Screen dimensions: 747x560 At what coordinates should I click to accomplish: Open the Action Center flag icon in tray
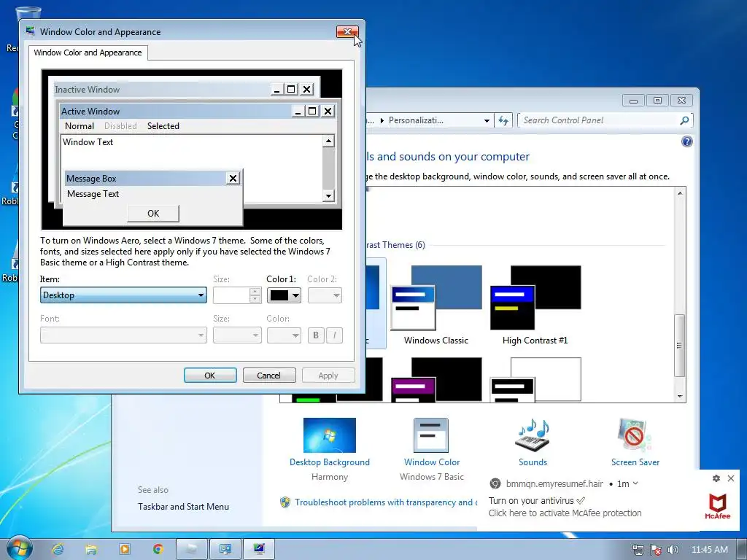(656, 550)
